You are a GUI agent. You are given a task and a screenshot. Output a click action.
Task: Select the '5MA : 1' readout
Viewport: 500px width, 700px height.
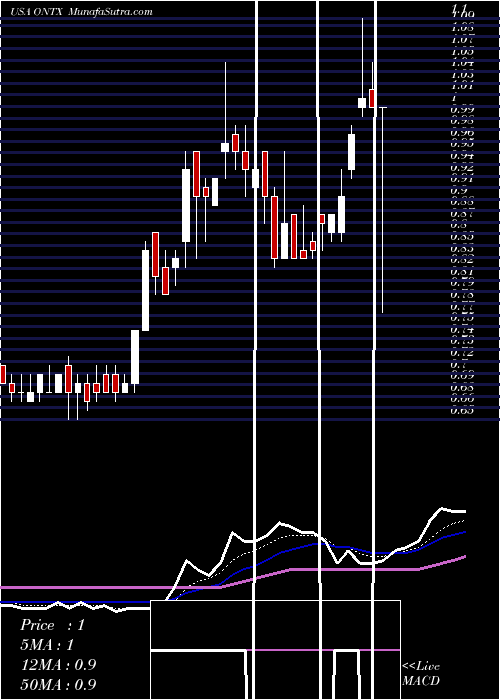pos(47,645)
